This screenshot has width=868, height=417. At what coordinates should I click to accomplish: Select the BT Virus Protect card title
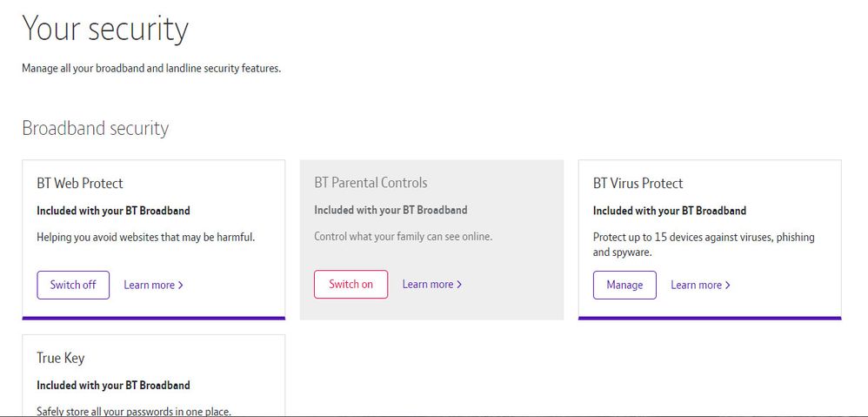coord(638,183)
